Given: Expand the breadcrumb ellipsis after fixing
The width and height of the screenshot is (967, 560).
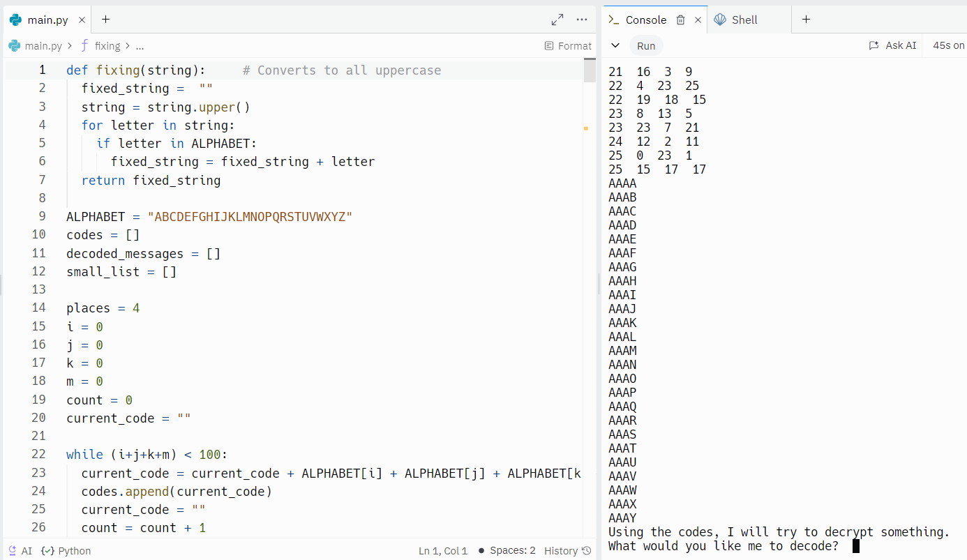Looking at the screenshot, I should [140, 46].
